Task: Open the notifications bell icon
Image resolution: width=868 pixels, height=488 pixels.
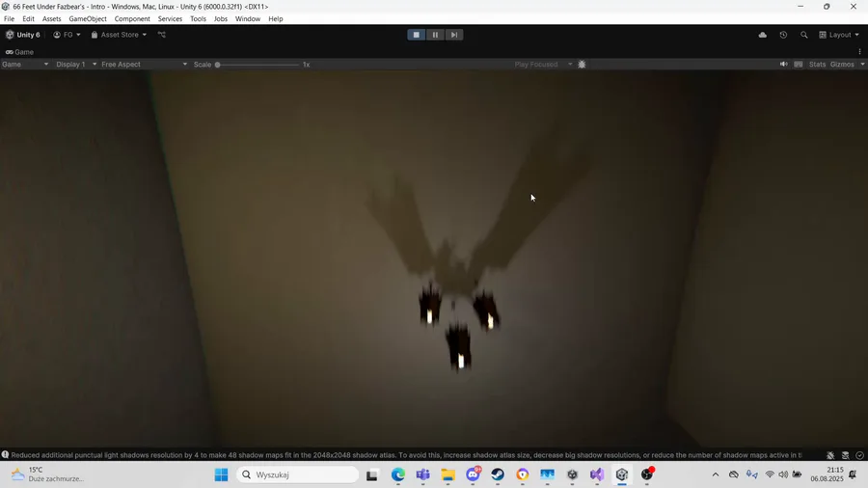Action: [x=854, y=474]
